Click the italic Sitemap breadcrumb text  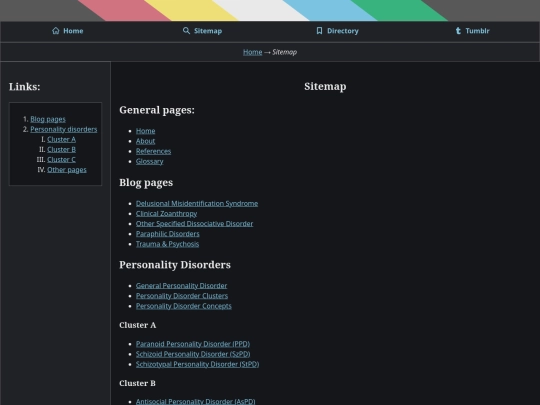click(x=284, y=52)
